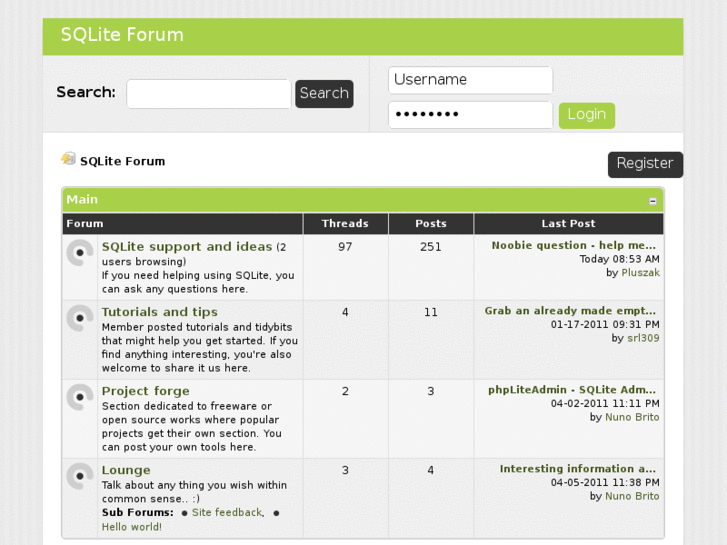Click the Last Post column header
This screenshot has width=727, height=545.
(x=568, y=224)
